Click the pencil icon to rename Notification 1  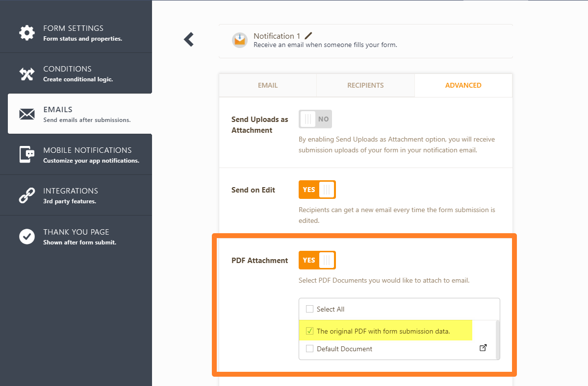(308, 36)
